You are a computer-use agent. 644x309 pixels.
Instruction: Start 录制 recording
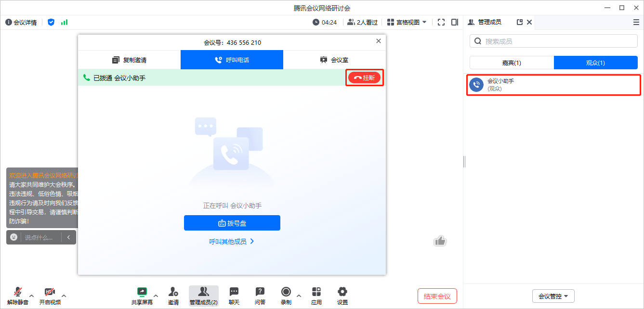pos(286,296)
